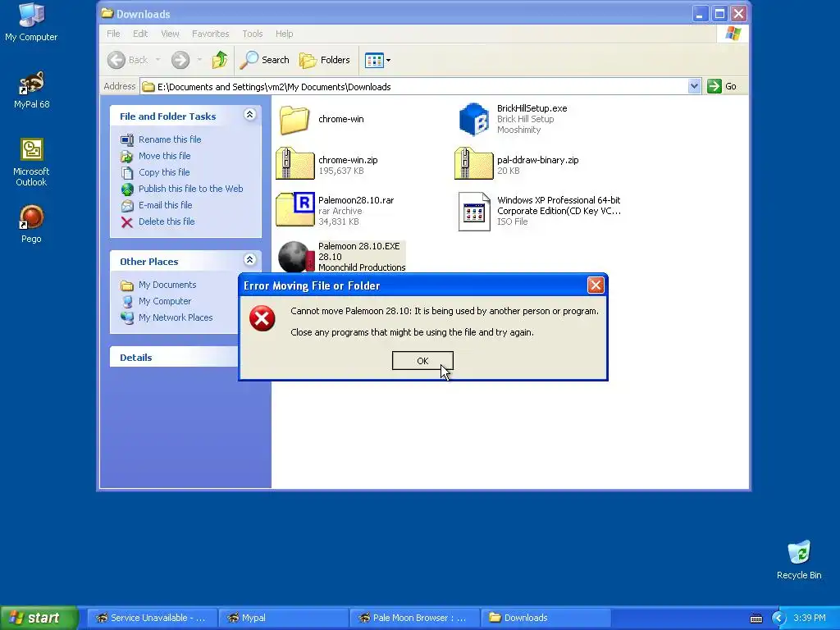
Task: Click Copy this file
Action: (164, 172)
